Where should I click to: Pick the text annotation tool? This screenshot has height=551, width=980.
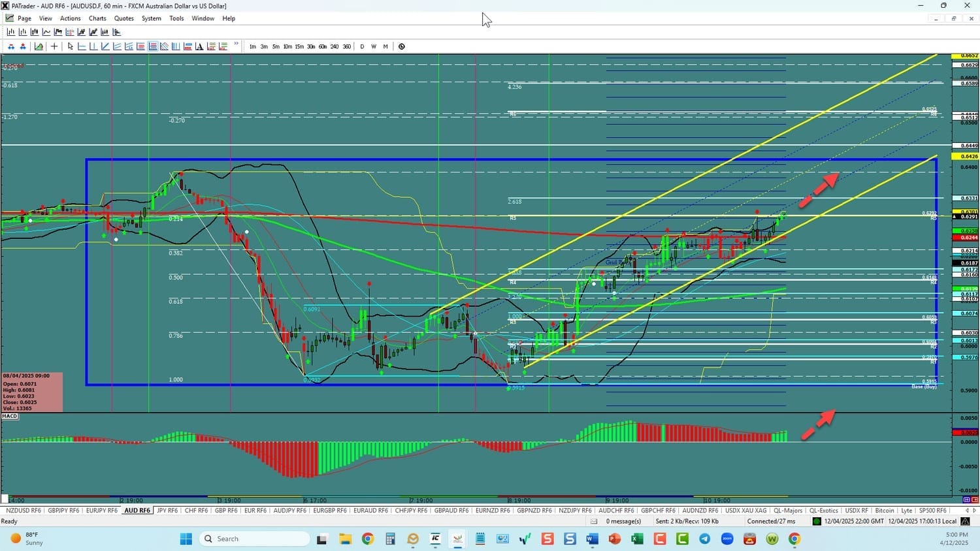click(199, 46)
